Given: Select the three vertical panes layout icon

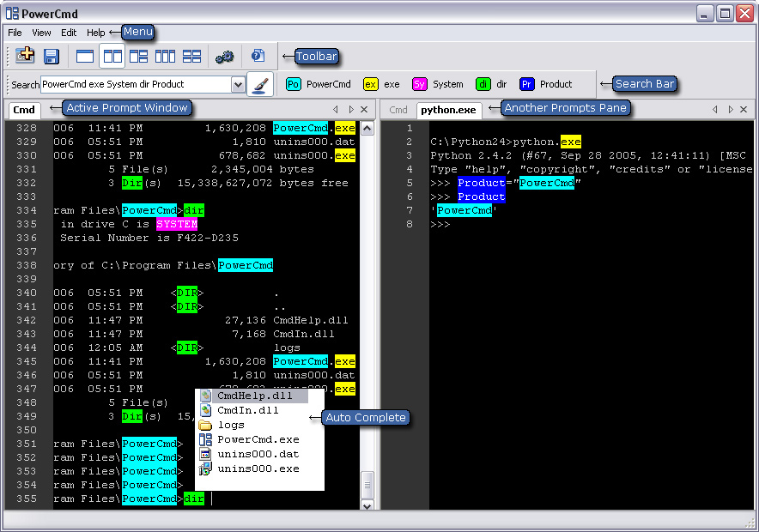Looking at the screenshot, I should point(165,56).
